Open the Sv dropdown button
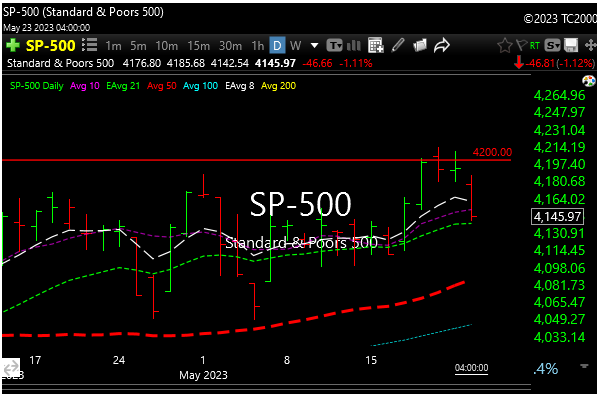Image resolution: width=597 pixels, height=394 pixels. [552, 46]
